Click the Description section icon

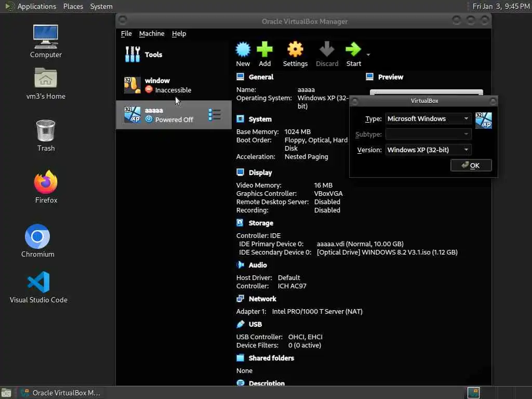(x=240, y=383)
